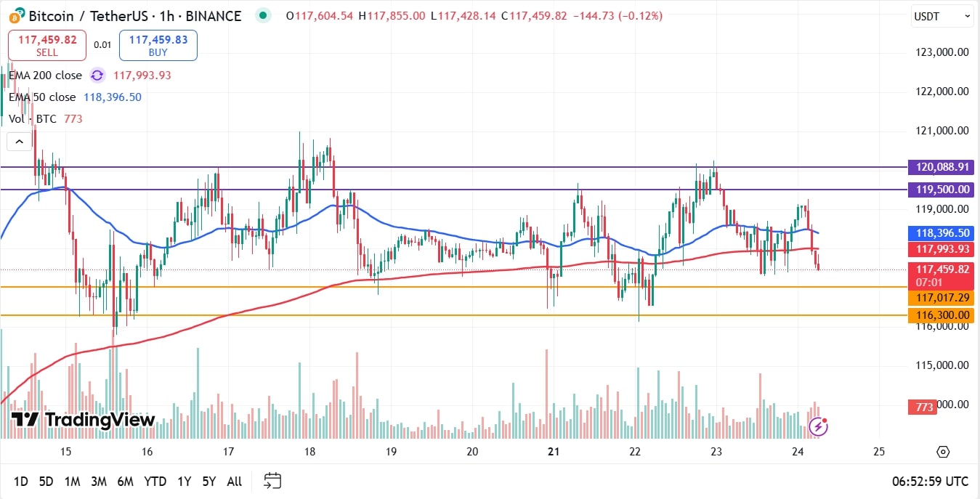Click the lightning flash icon on the chart
This screenshot has width=980, height=499.
click(x=818, y=426)
